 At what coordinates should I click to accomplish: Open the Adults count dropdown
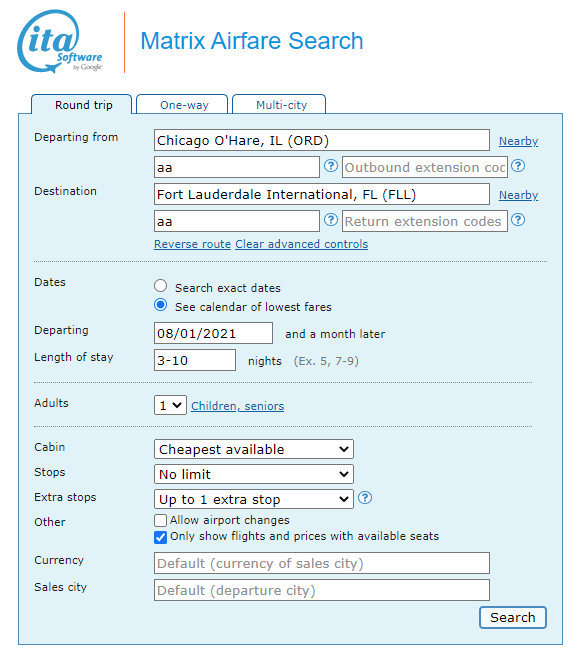point(170,405)
